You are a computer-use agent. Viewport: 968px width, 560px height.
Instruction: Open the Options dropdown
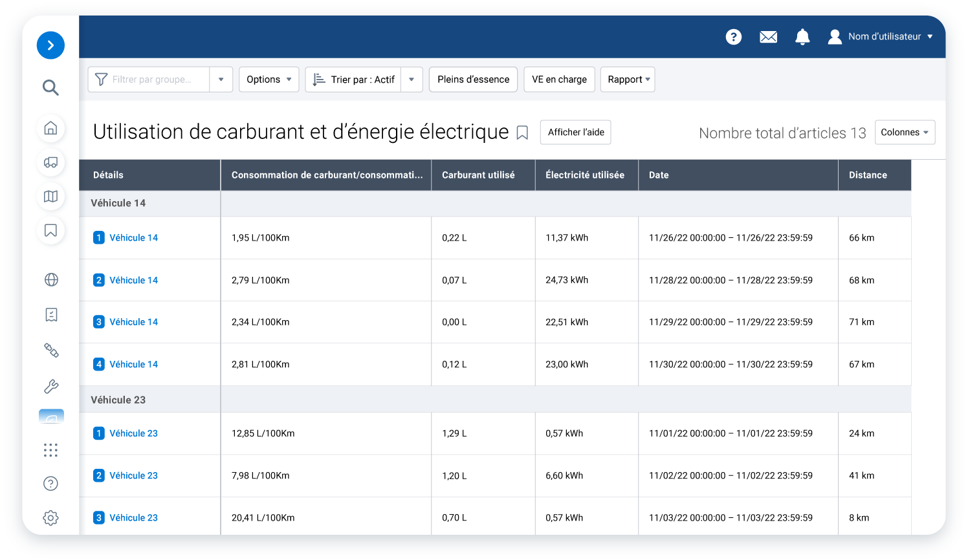pos(269,79)
